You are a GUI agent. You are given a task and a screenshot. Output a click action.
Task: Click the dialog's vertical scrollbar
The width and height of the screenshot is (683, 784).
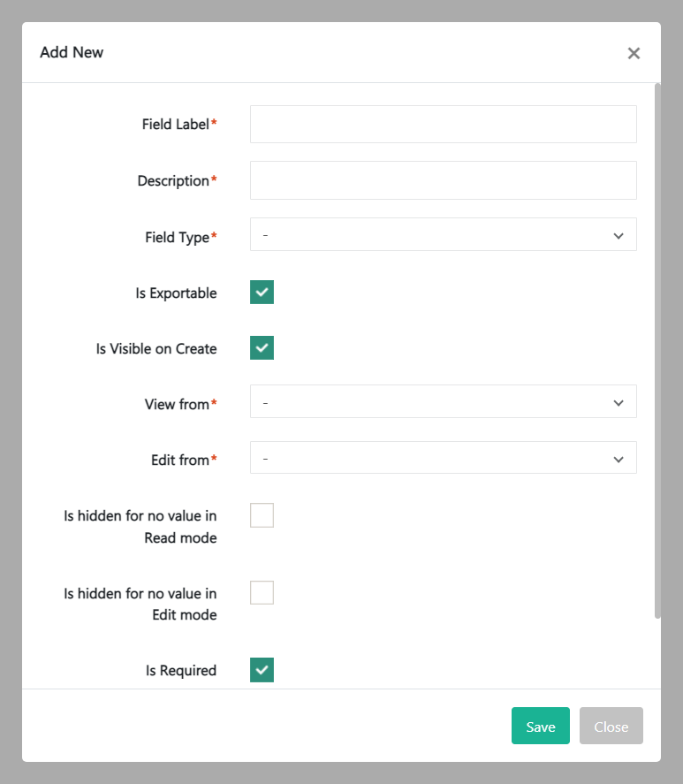[x=657, y=354]
